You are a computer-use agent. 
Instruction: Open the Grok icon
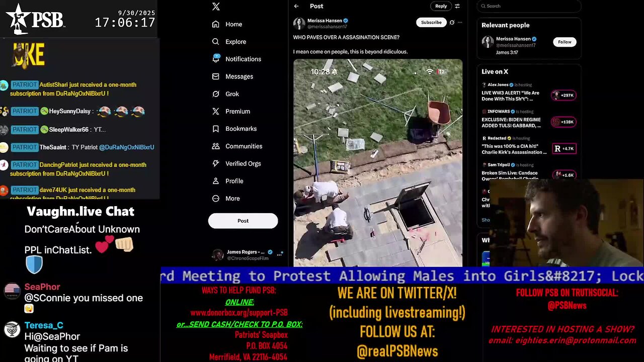[x=216, y=94]
